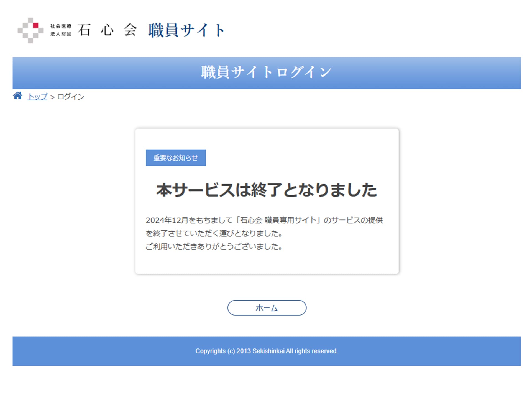Screen dimensions: 532x393
Task: Click the 本サービスは終了となりました heading
Action: tap(267, 190)
